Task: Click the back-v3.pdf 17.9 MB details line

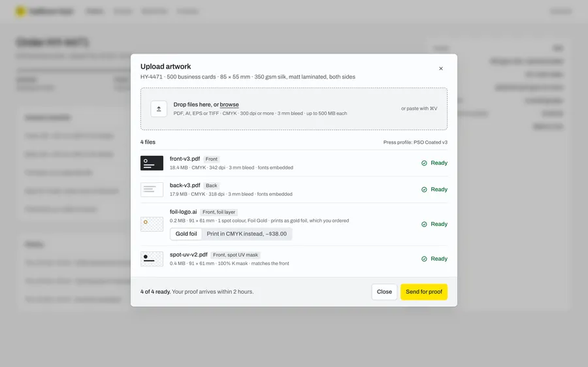Action: (x=231, y=194)
